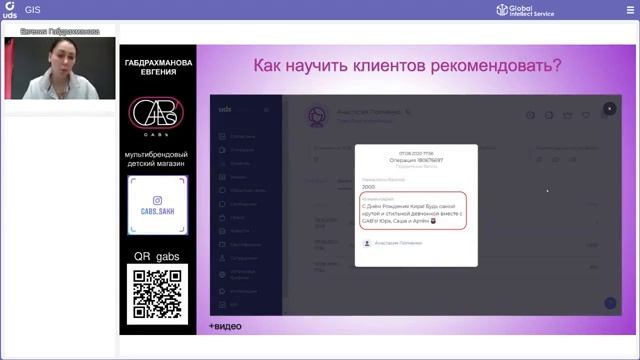This screenshot has width=640, height=360.
Task: Open Интеграция in the UDS sidebar
Action: pos(238,291)
